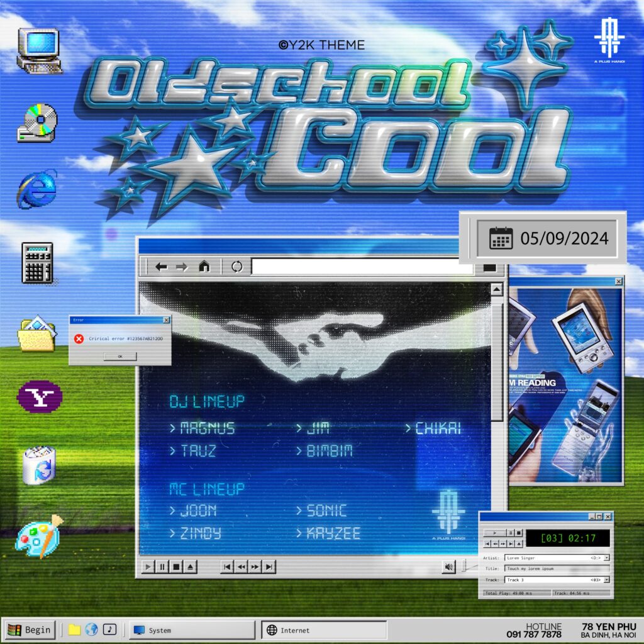
Task: Select MAGNUS in the DJ lineup
Action: tap(208, 428)
